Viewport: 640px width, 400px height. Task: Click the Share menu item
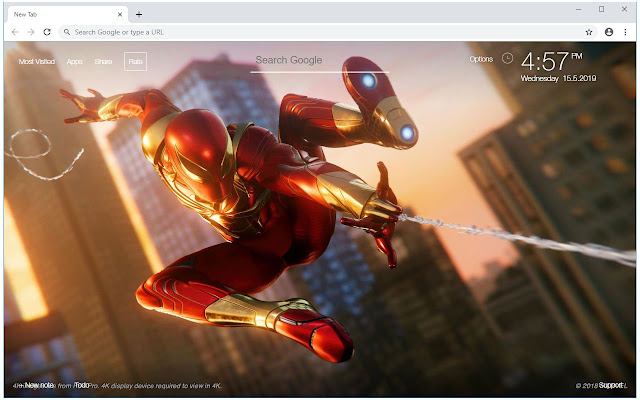tap(103, 62)
